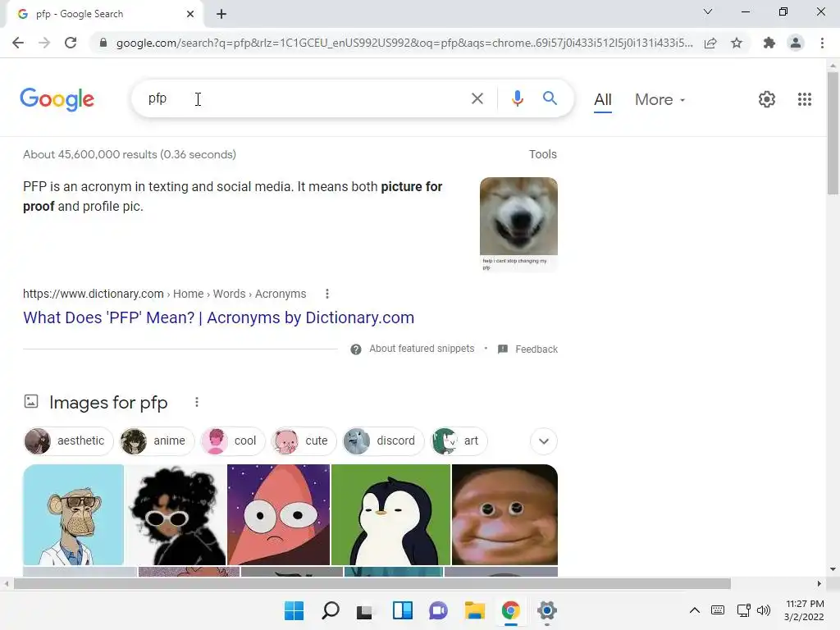This screenshot has height=630, width=840.
Task: Select the All results tab
Action: (x=603, y=99)
